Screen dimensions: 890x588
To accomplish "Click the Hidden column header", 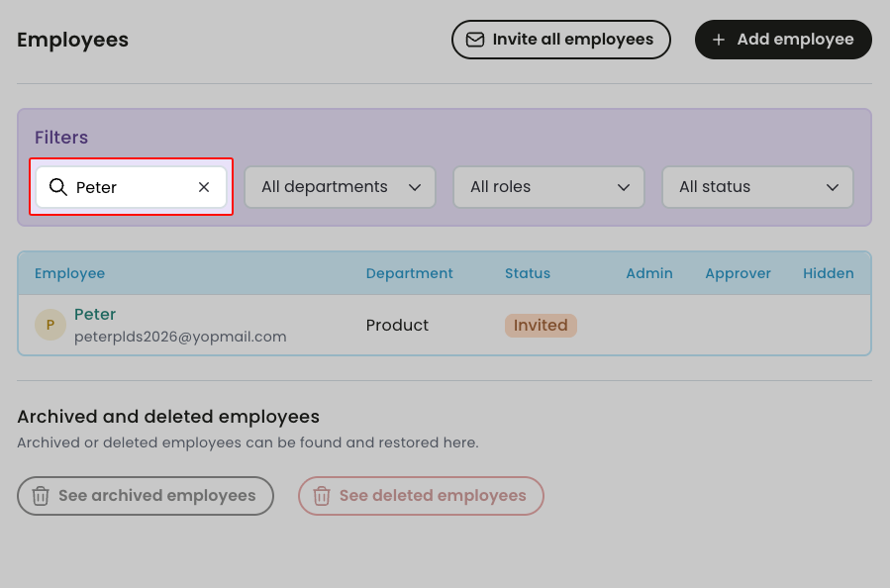I will pos(828,273).
